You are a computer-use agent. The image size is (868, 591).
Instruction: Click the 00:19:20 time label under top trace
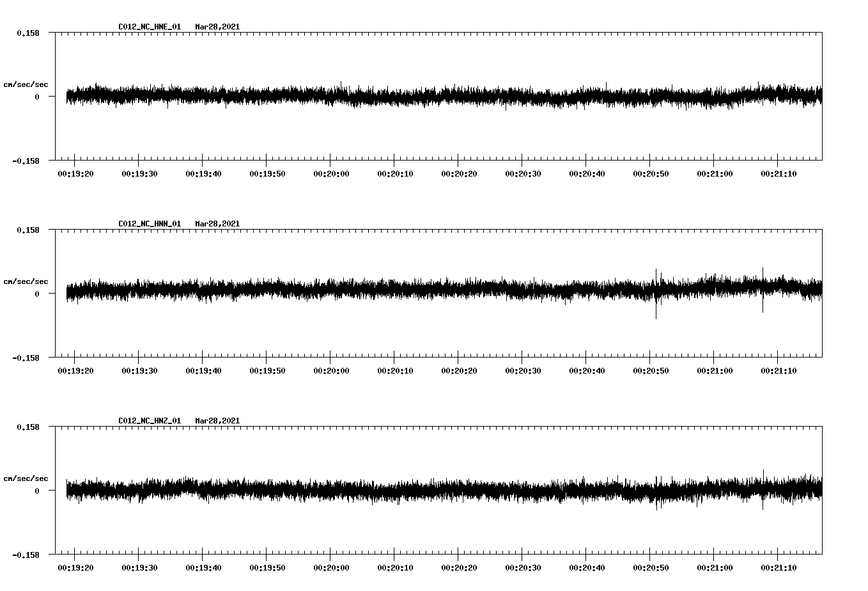[75, 172]
